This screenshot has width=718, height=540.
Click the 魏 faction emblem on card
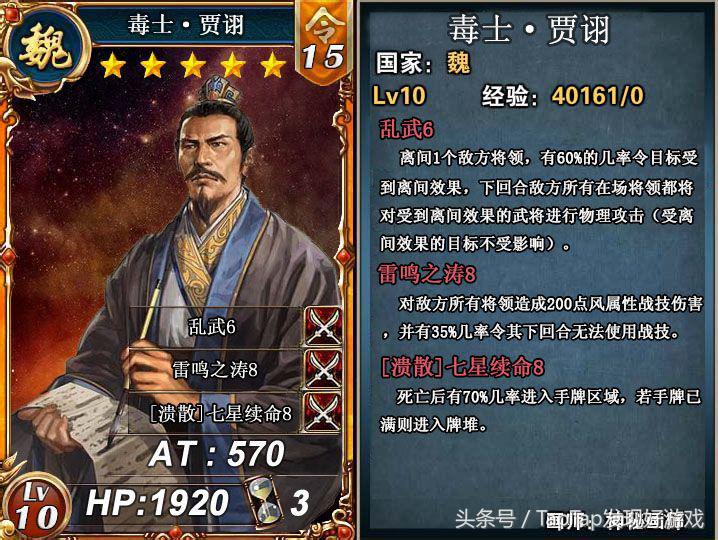pyautogui.click(x=45, y=49)
